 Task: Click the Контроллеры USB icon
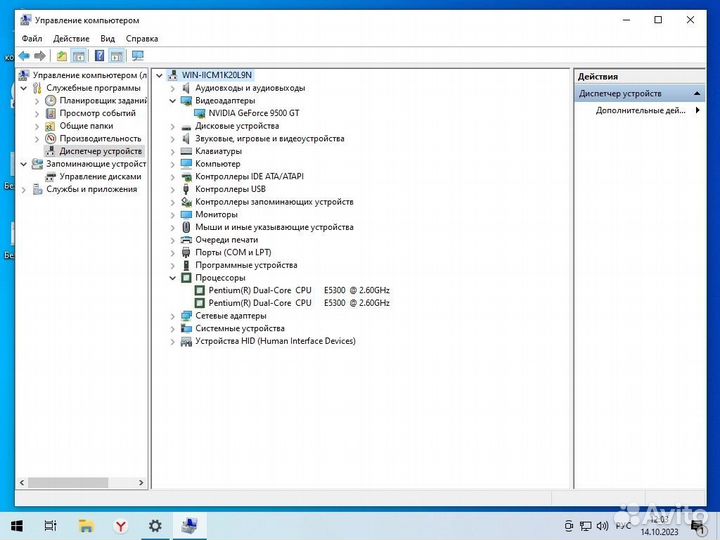(186, 189)
